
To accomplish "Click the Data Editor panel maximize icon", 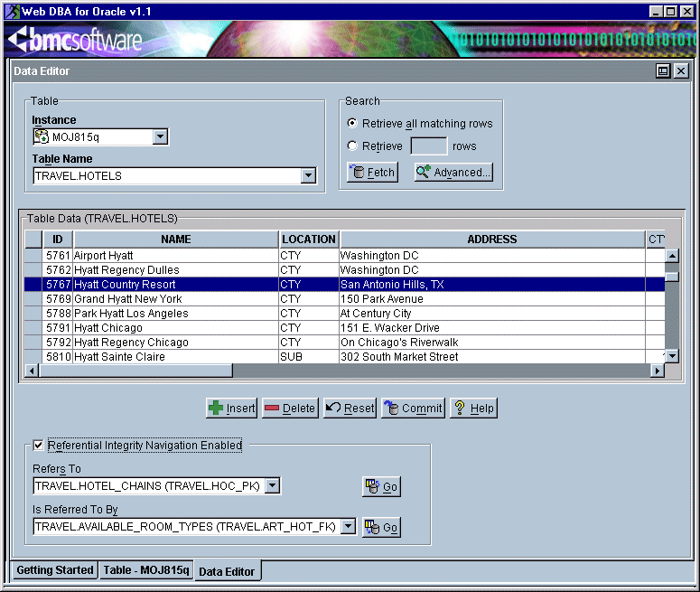I will pos(663,70).
